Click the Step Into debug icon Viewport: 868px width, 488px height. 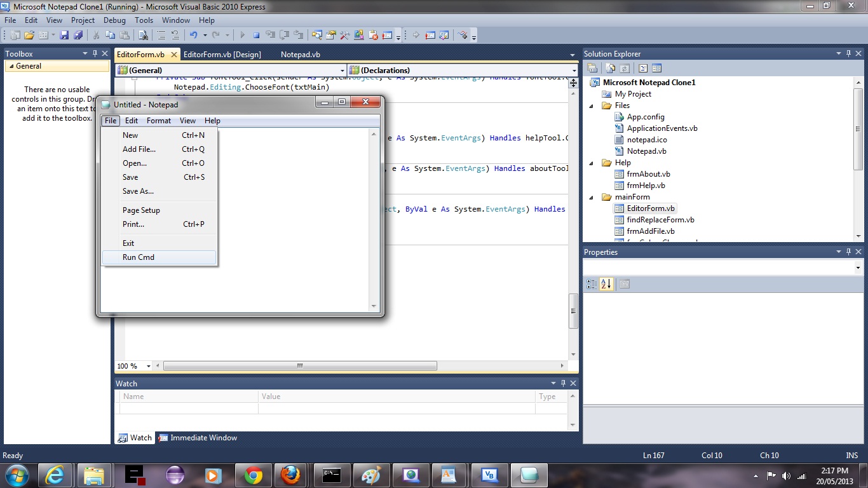[x=270, y=35]
